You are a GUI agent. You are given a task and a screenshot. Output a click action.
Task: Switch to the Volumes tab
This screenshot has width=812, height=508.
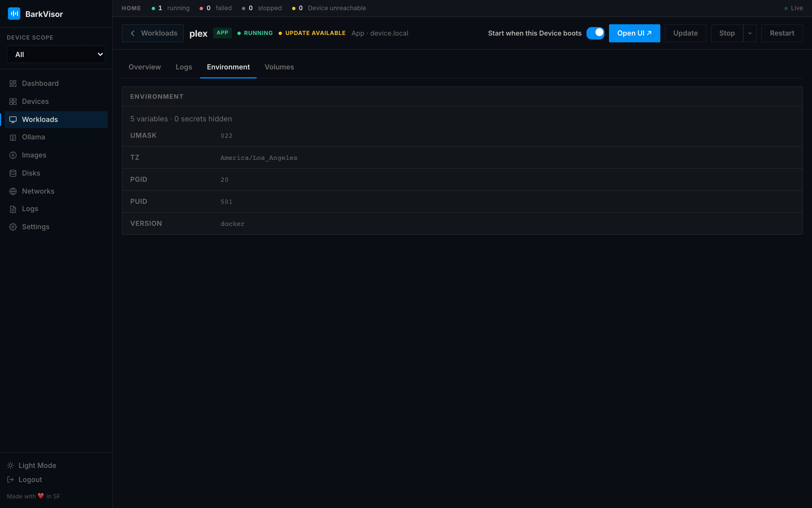tap(279, 67)
